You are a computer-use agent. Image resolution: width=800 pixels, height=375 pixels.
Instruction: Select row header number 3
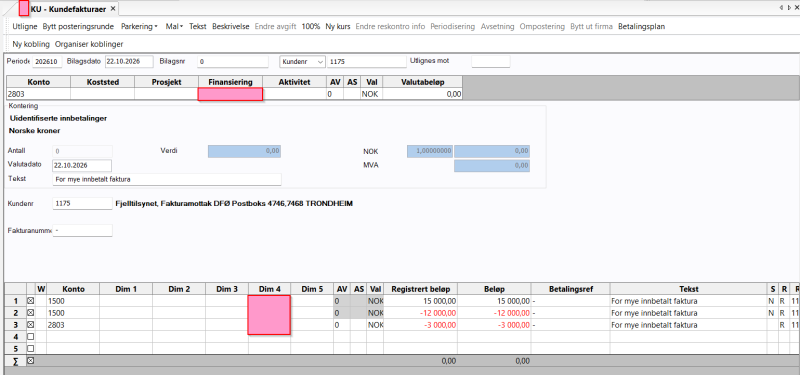[15, 325]
